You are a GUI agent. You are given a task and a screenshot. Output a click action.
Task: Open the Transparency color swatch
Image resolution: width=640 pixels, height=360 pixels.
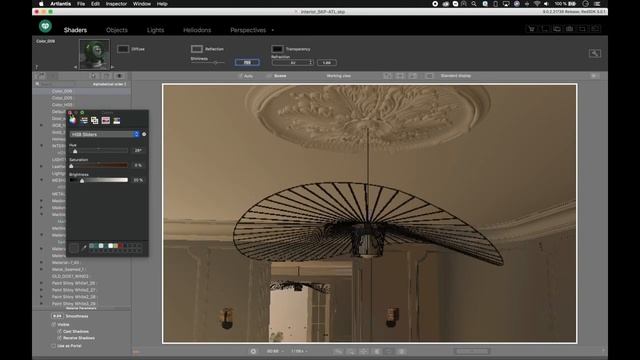[x=277, y=49]
